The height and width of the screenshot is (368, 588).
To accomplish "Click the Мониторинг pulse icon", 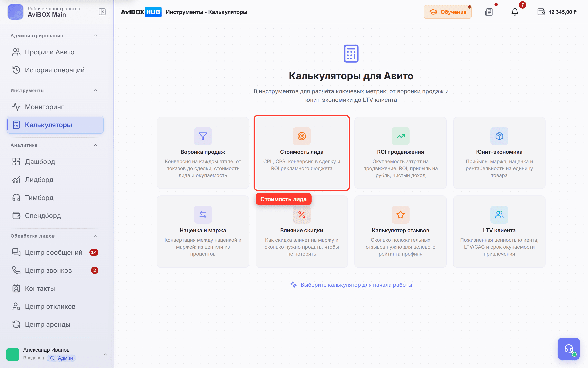I will pos(16,107).
